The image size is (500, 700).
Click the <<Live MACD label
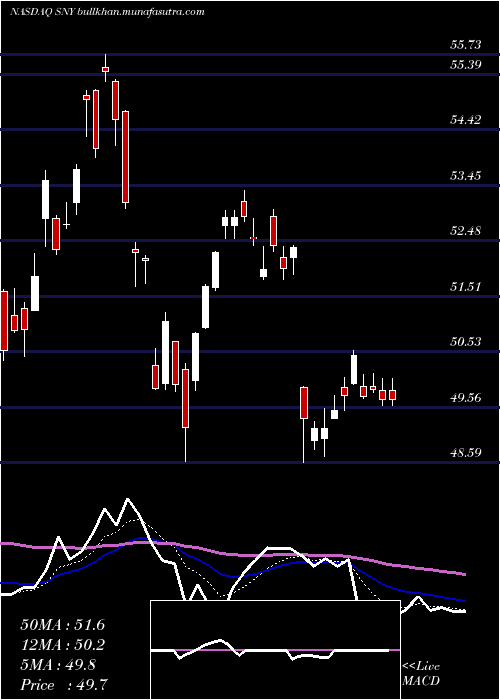(421, 674)
